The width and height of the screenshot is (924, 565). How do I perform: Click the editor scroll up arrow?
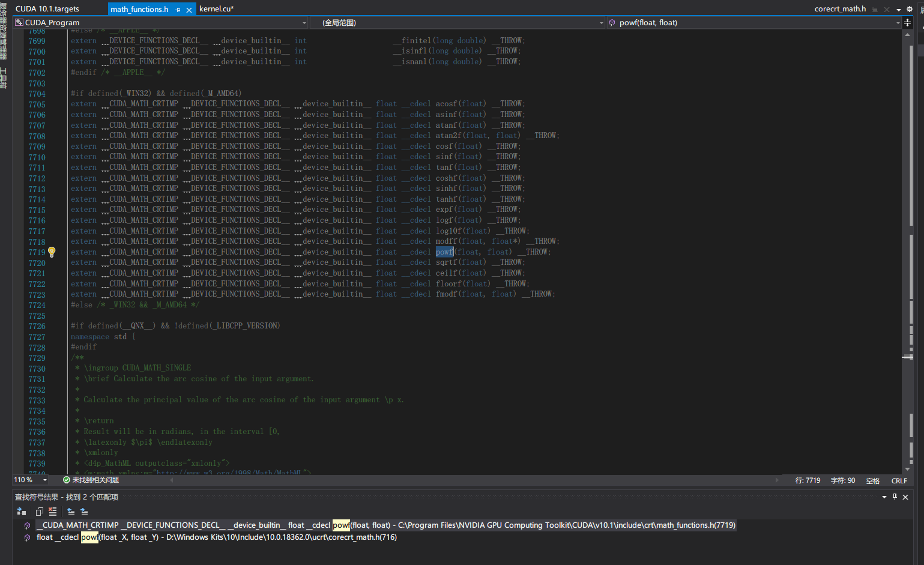(907, 35)
